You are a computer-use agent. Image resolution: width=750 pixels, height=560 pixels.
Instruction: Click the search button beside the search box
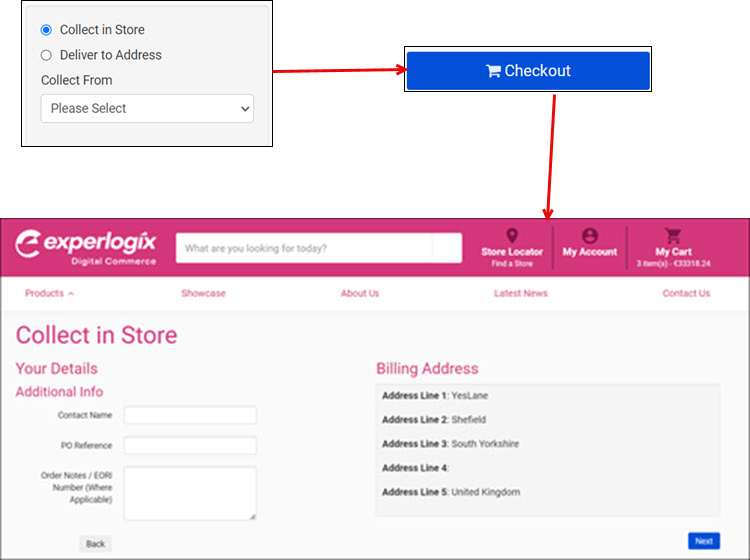[447, 248]
